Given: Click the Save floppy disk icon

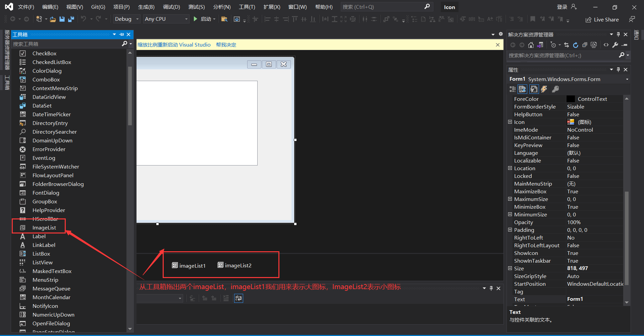Looking at the screenshot, I should [62, 19].
